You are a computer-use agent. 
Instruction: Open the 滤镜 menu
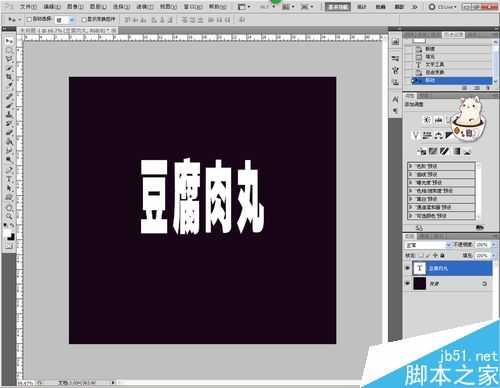pyautogui.click(x=145, y=7)
